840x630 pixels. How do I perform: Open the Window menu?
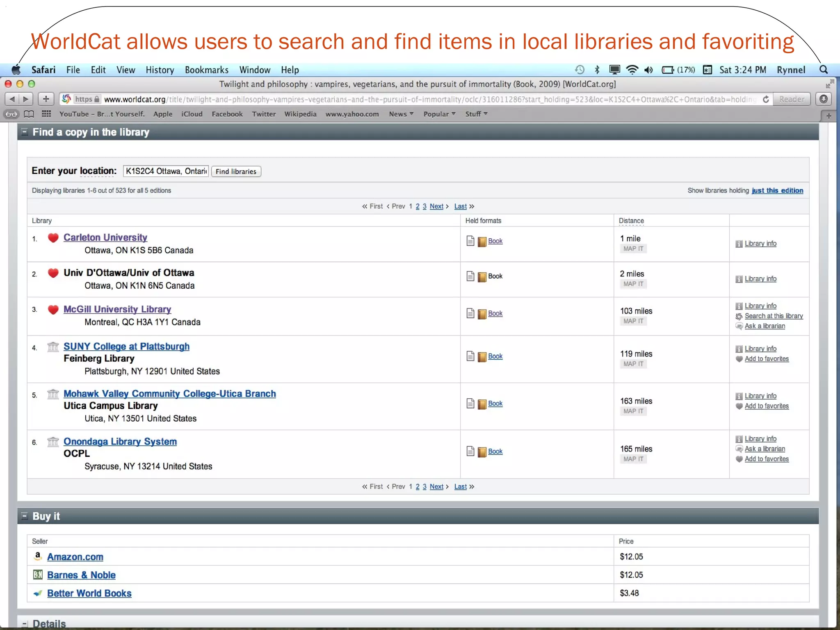(255, 70)
